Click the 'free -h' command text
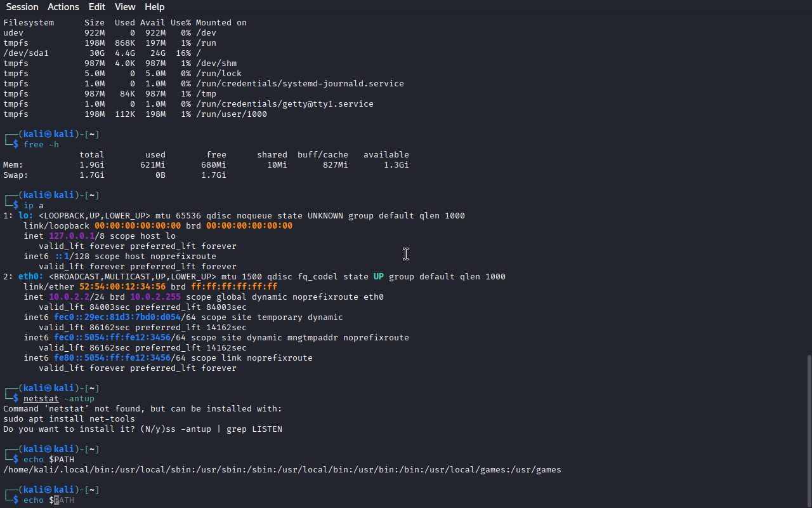Viewport: 812px width, 508px height. pyautogui.click(x=41, y=145)
